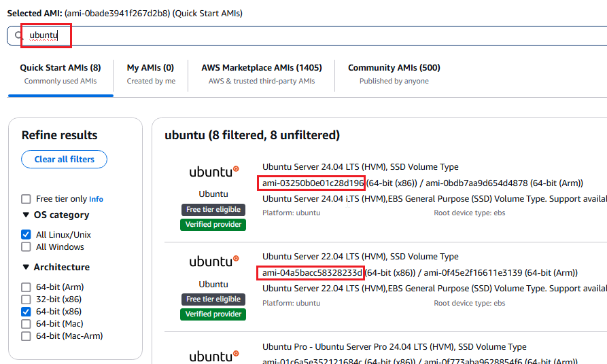Click AMI ID ami-04a5bacc58328233d
Image resolution: width=607 pixels, height=364 pixels.
pyautogui.click(x=312, y=273)
